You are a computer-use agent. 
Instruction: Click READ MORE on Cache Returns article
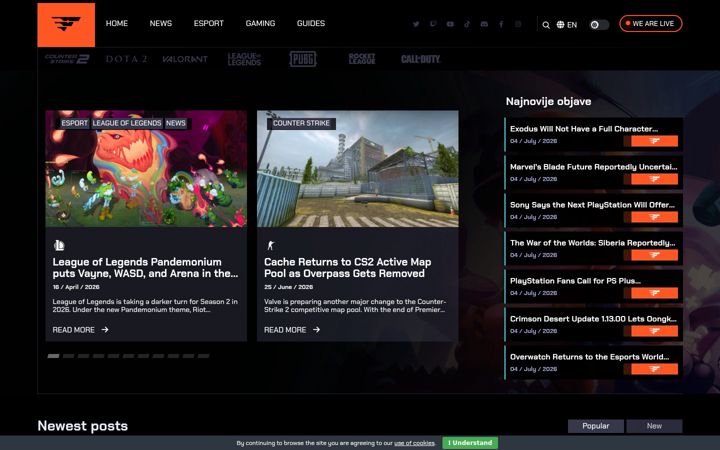coord(292,330)
